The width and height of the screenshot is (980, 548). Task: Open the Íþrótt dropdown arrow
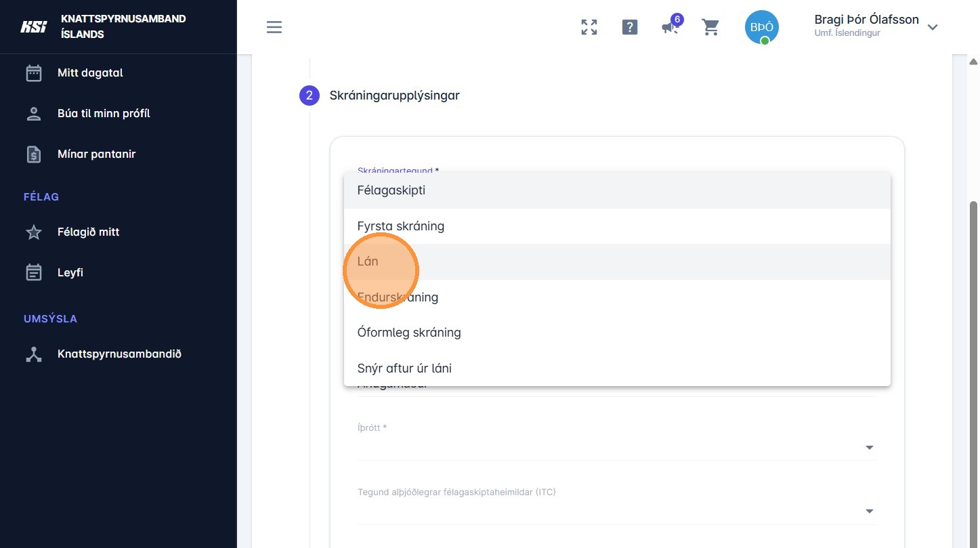(870, 448)
